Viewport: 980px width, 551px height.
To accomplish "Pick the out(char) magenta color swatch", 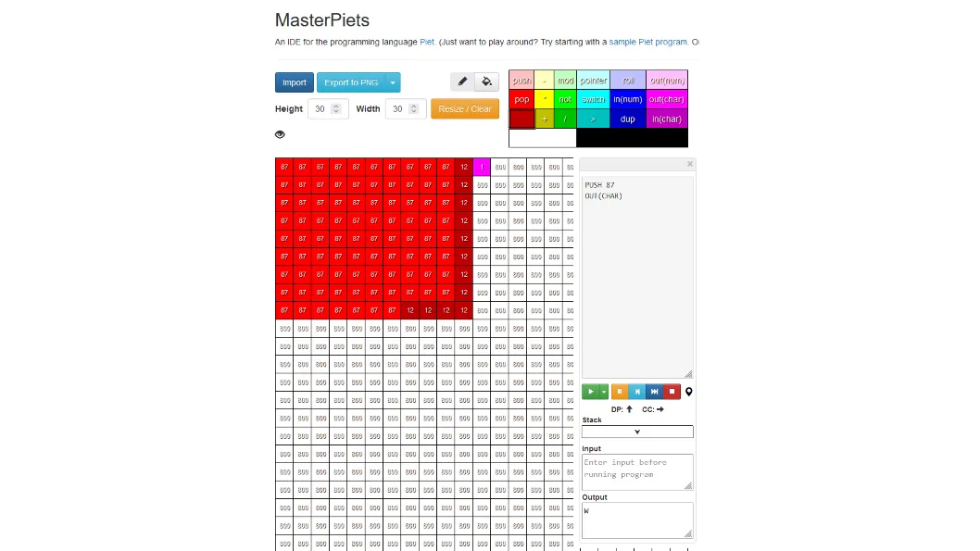I will [667, 99].
